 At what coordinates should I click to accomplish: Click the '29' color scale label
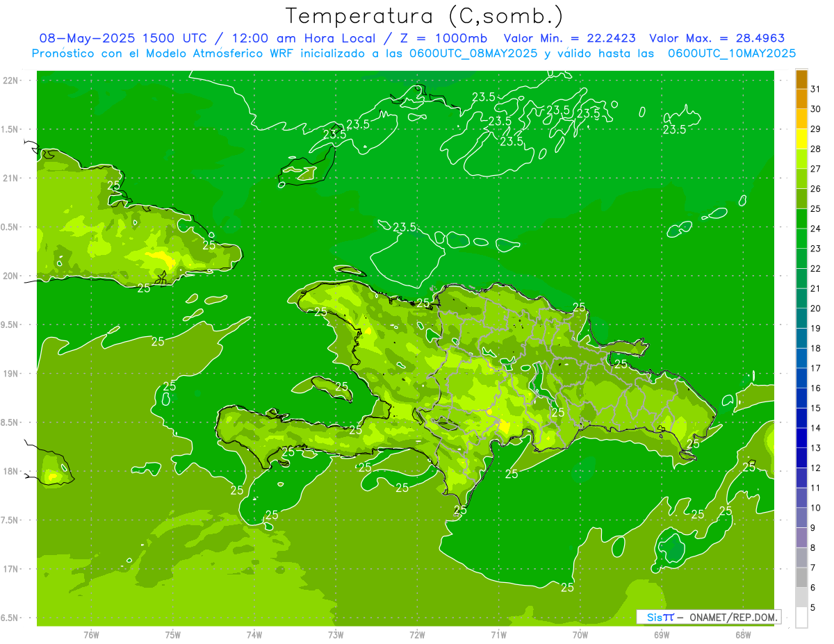pos(816,129)
